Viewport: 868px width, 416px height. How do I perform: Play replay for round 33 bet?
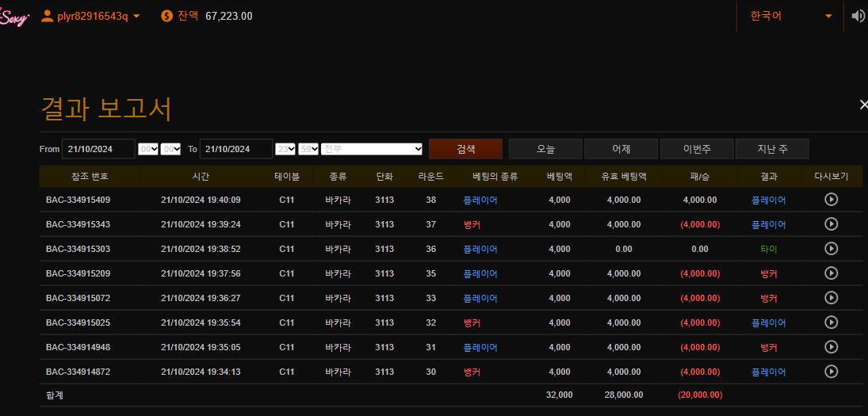(831, 298)
